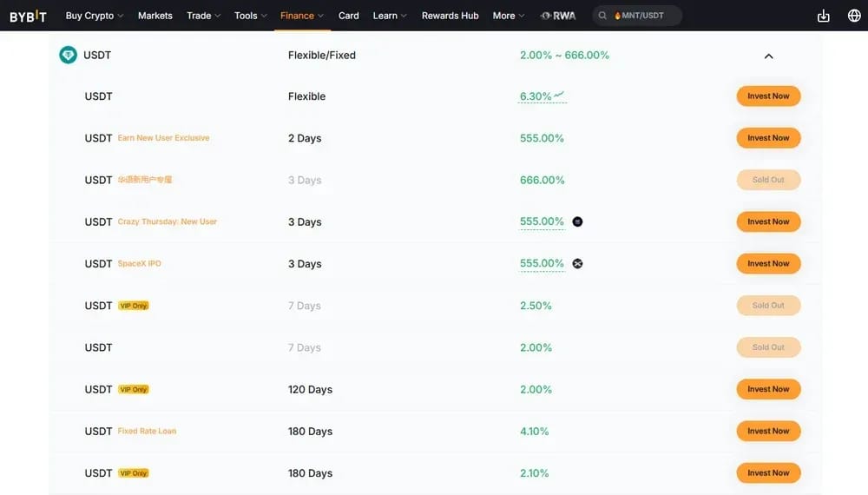Click the Bybit logo
Viewport: 868px width, 495px height.
[28, 16]
